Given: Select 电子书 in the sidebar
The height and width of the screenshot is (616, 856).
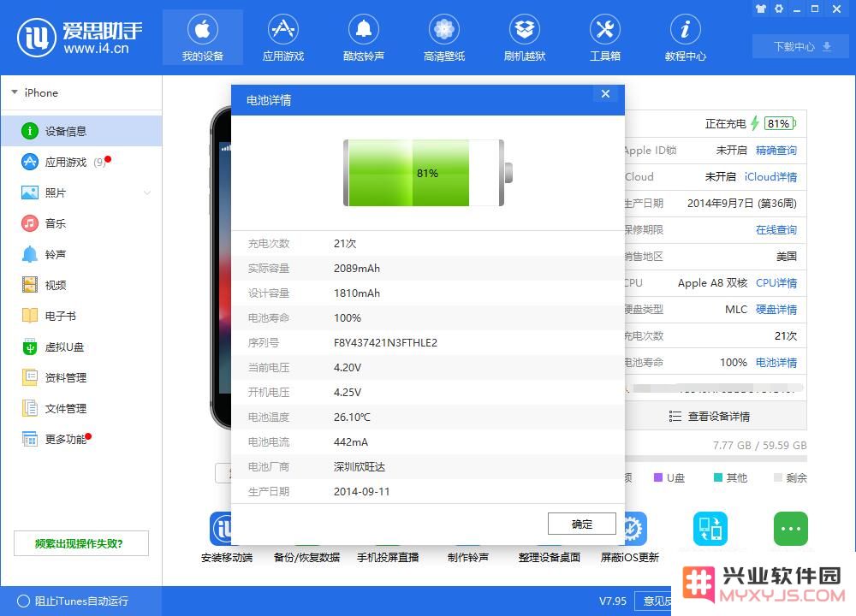Looking at the screenshot, I should pos(81,316).
